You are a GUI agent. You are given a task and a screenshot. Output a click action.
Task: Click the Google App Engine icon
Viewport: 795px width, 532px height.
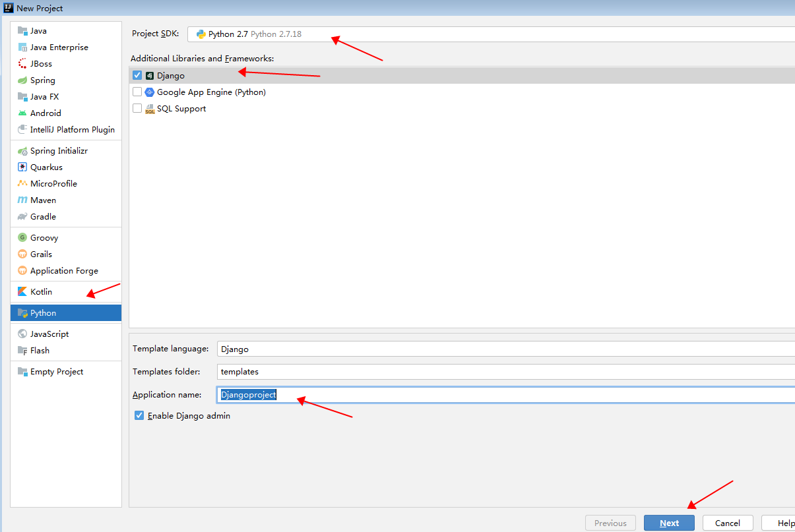tap(150, 92)
